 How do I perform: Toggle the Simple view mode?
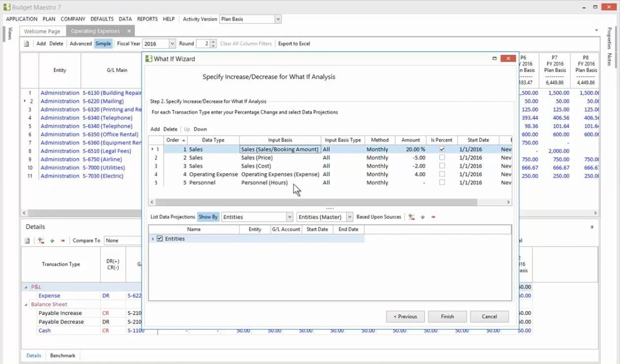(x=103, y=44)
